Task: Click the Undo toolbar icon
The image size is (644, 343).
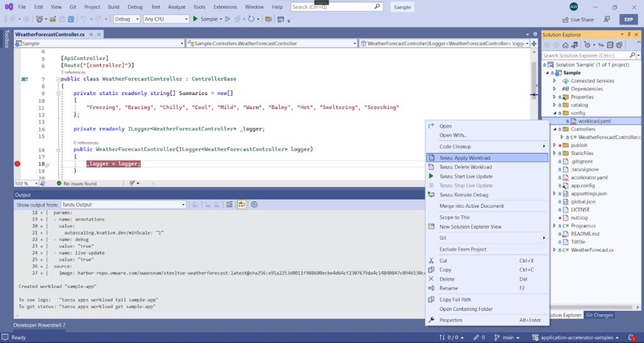Action: point(84,19)
